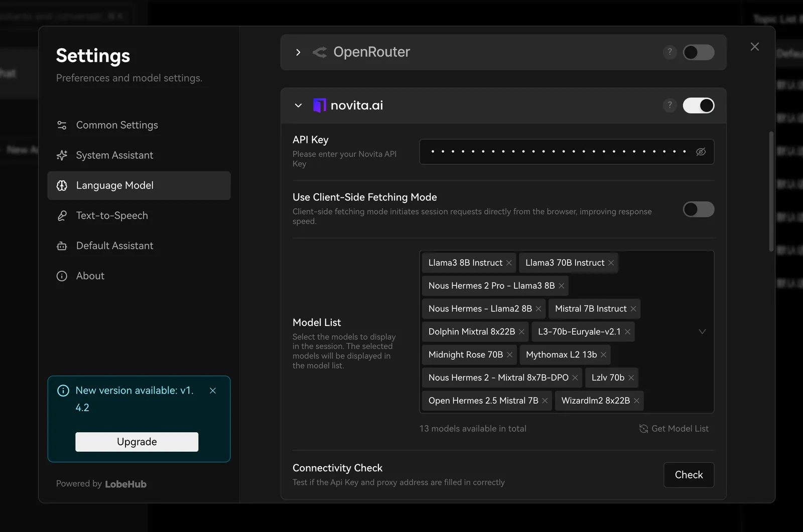Viewport: 803px width, 532px height.
Task: Expand the OpenRouter provider section
Action: [x=298, y=52]
